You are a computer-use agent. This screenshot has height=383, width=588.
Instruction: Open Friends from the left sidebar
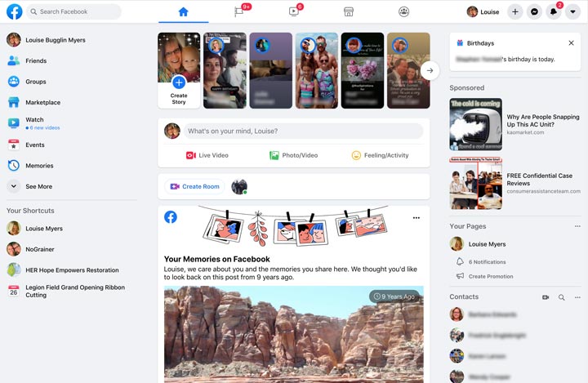point(27,60)
